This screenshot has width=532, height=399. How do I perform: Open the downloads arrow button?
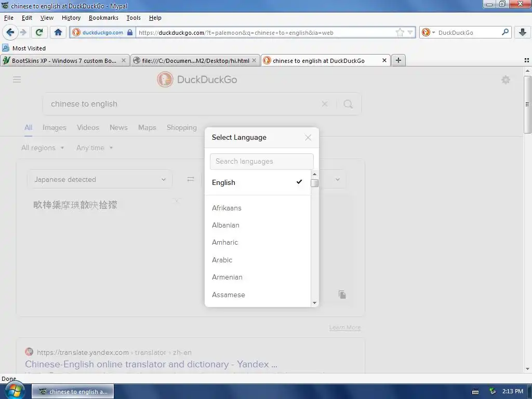tap(523, 33)
